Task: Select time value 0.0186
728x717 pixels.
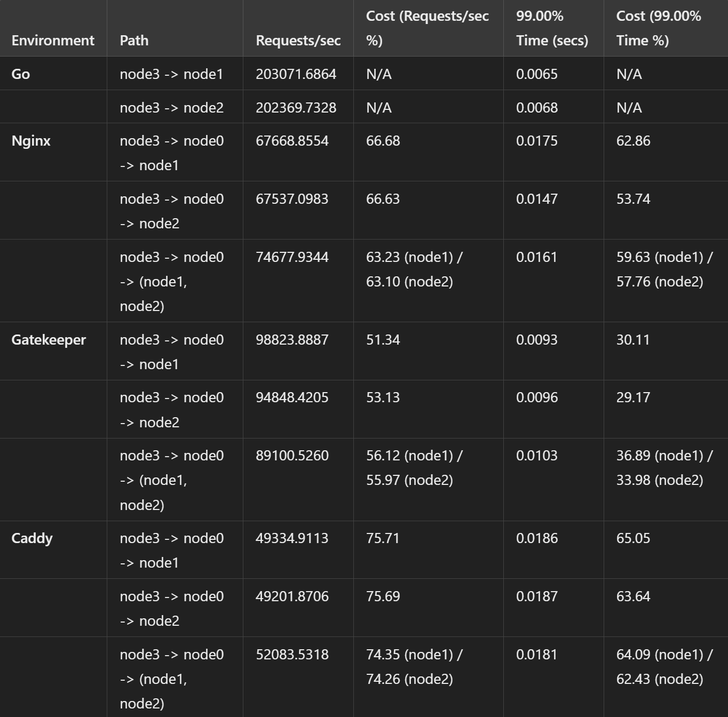Action: point(537,538)
